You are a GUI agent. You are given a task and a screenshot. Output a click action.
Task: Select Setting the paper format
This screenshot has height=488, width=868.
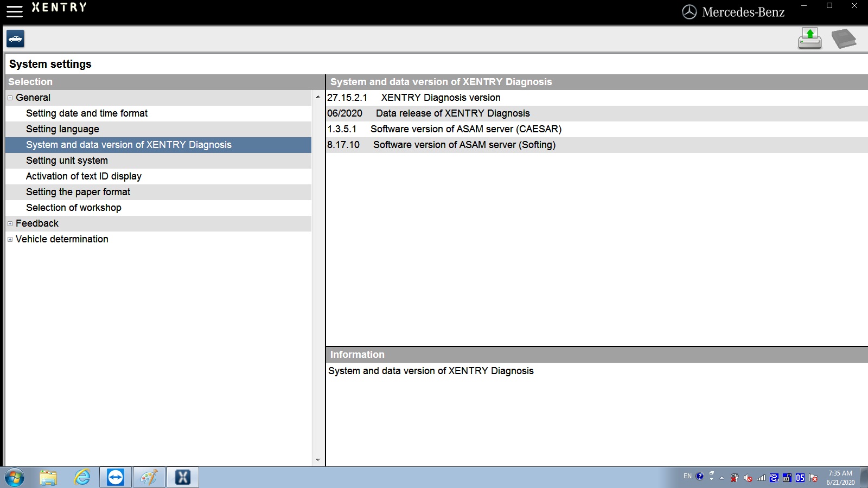coord(158,192)
